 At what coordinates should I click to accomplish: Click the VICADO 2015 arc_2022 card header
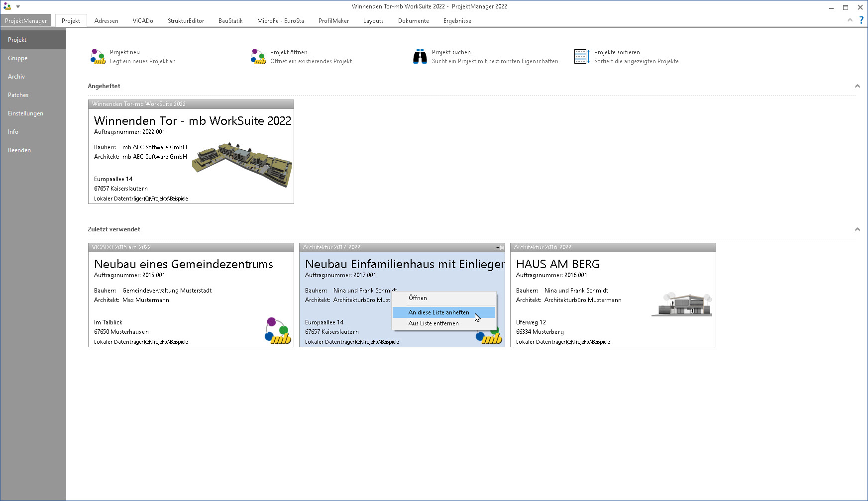[x=191, y=247]
